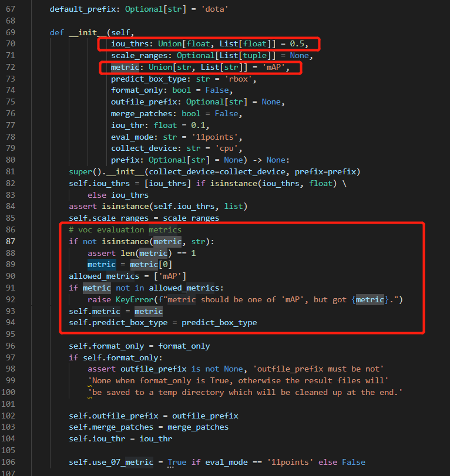
Task: Click 'self.predict_box_type' on line 94
Action: (x=118, y=323)
